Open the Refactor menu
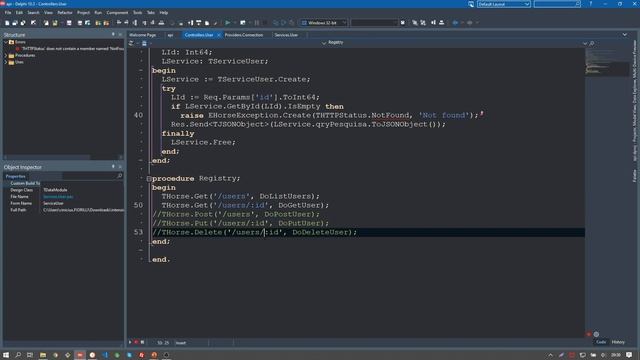The height and width of the screenshot is (360, 640). tap(64, 13)
